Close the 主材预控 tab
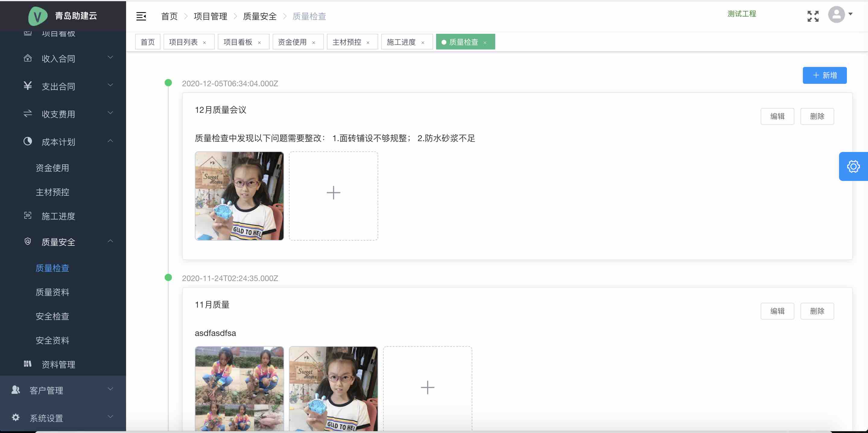 pos(368,43)
